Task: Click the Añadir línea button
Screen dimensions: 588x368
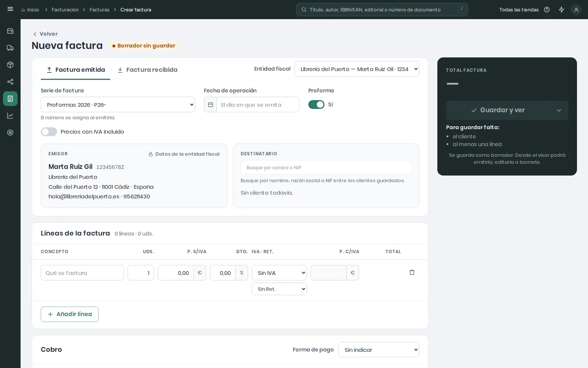Action: [69, 314]
